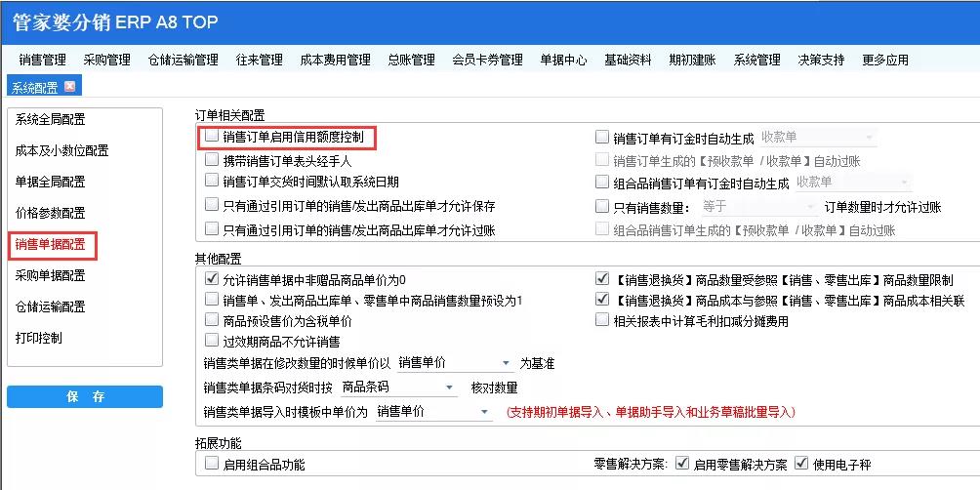
Task: Open the 决策支持 menu
Action: point(821,60)
